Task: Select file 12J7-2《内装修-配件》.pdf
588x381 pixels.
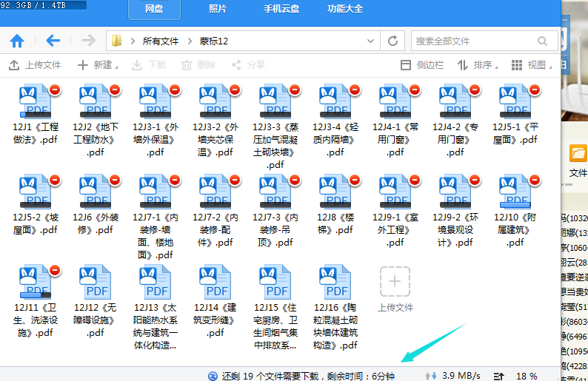Action: pos(216,211)
